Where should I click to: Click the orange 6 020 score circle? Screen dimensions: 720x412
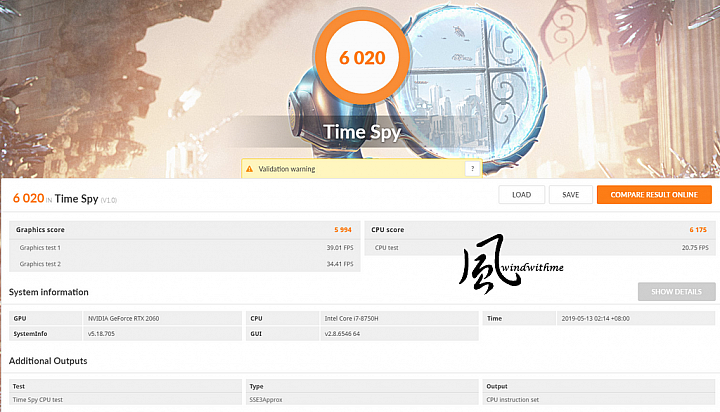[x=362, y=58]
